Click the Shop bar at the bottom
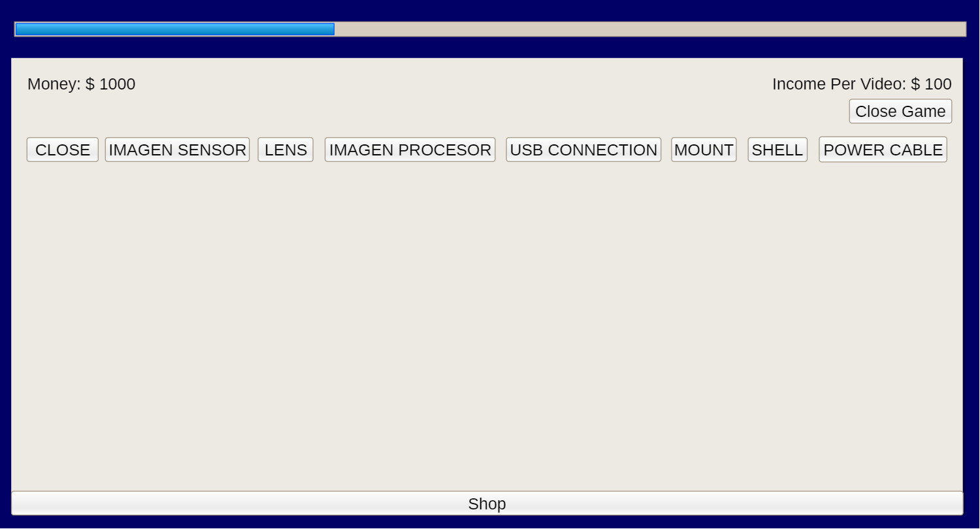 [487, 504]
